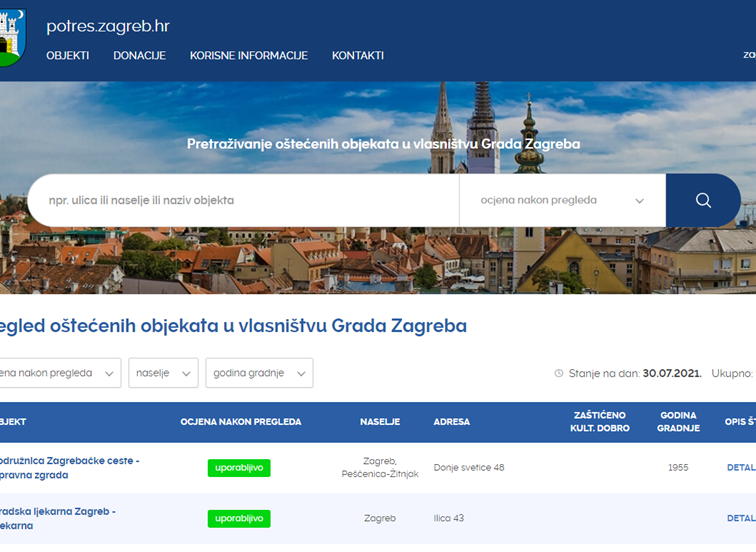Click the Zagreb coat of arms logo
The width and height of the screenshot is (756, 552).
[12, 37]
